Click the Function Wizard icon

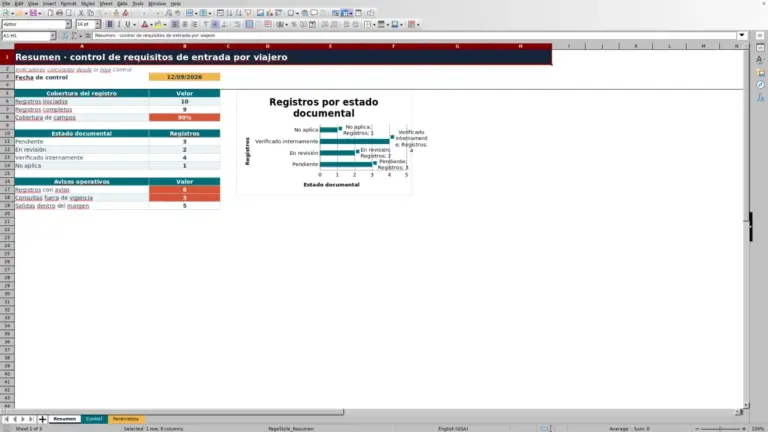(x=65, y=36)
